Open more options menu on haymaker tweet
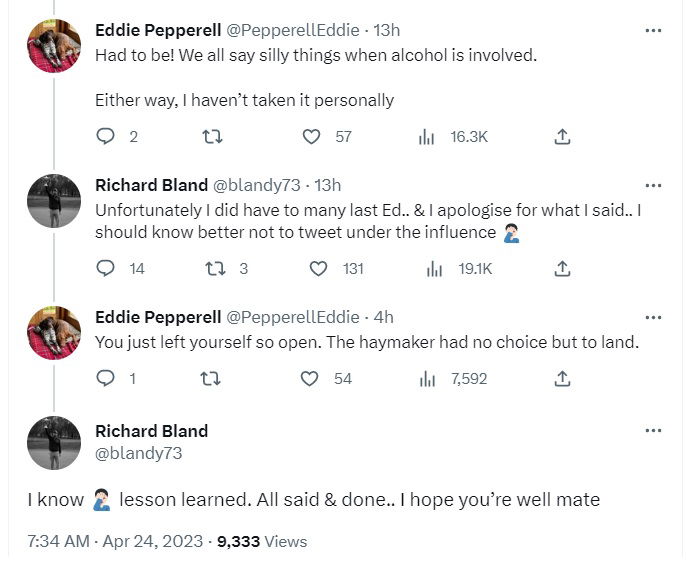Image resolution: width=686 pixels, height=570 pixels. tap(653, 317)
